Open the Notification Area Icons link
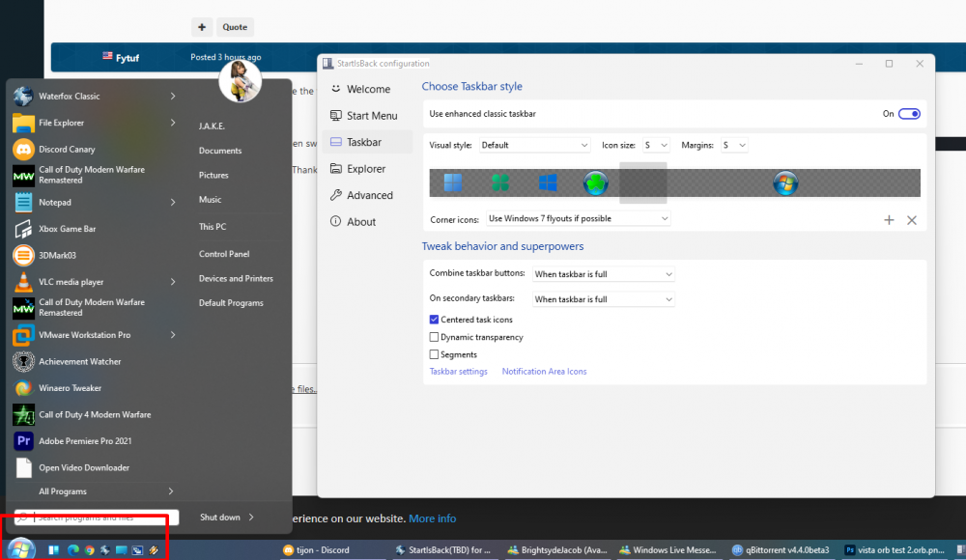 pos(544,372)
